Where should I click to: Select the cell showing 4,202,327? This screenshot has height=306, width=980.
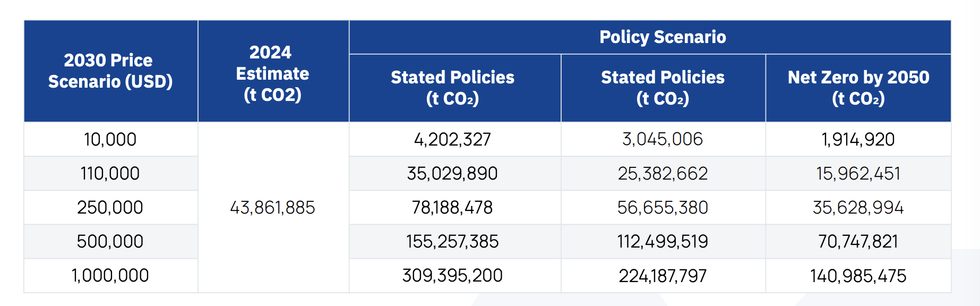(452, 139)
